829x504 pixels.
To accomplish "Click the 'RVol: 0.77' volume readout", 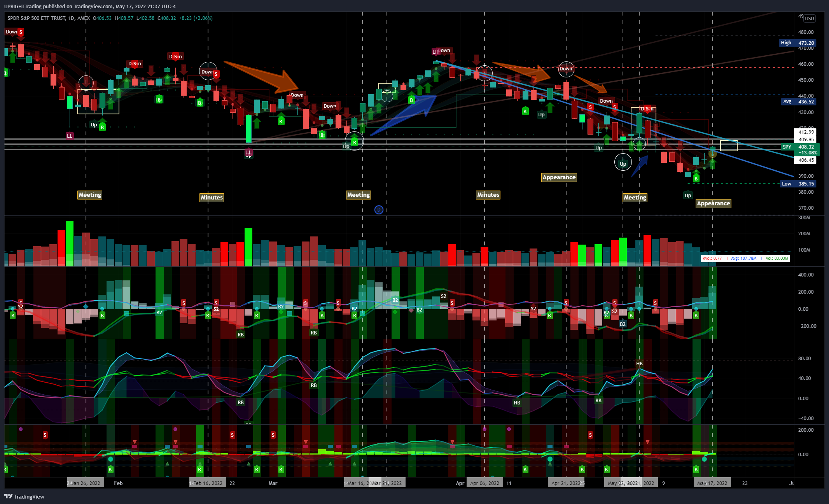I will [712, 258].
